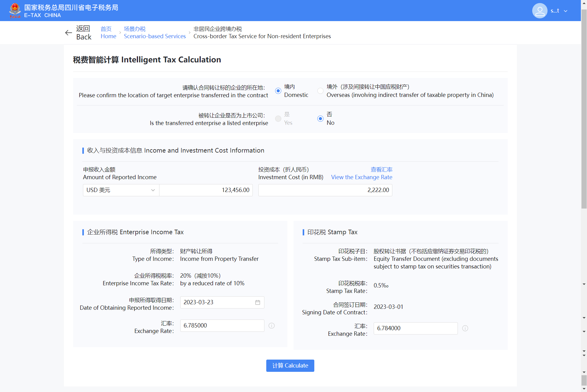This screenshot has width=587, height=392.
Task: Click the back arrow icon
Action: 68,33
